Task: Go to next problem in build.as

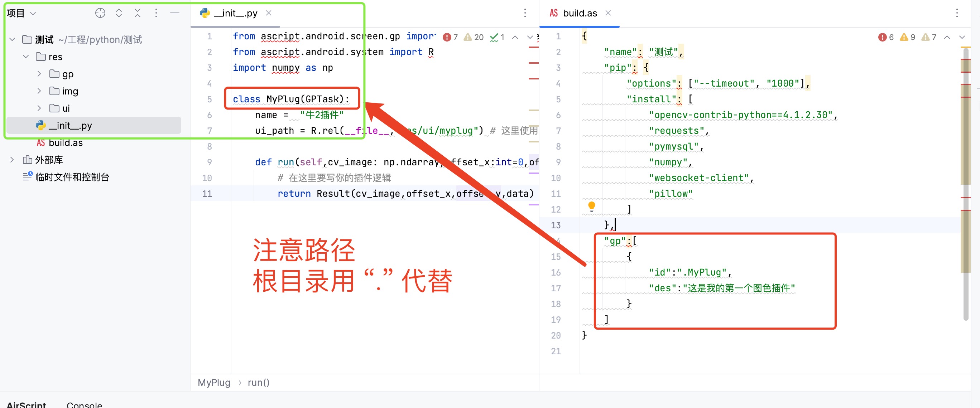Action: [x=962, y=37]
